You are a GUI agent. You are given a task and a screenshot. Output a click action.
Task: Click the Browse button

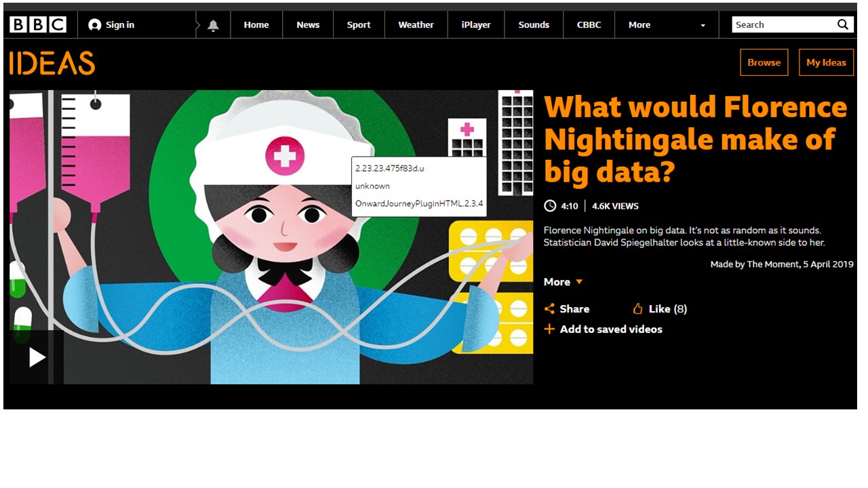point(764,62)
